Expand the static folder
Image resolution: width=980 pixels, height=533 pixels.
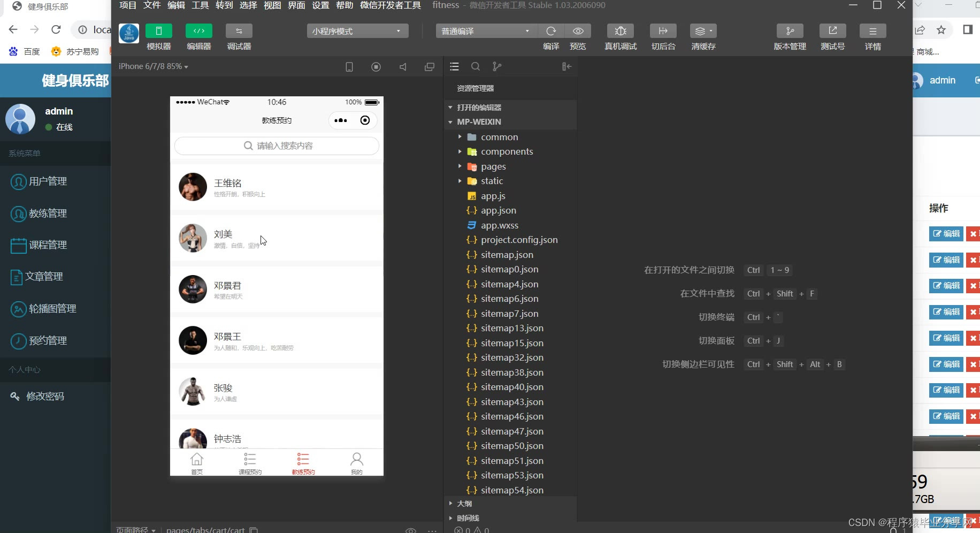point(510,181)
